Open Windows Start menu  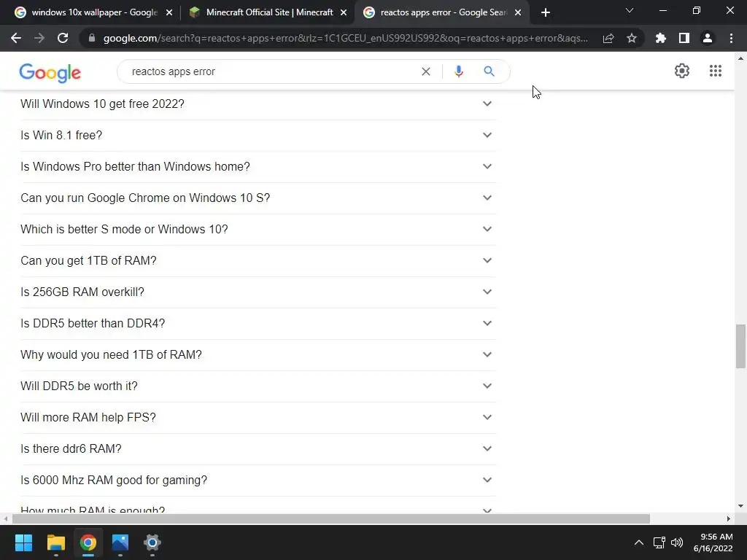pyautogui.click(x=23, y=542)
